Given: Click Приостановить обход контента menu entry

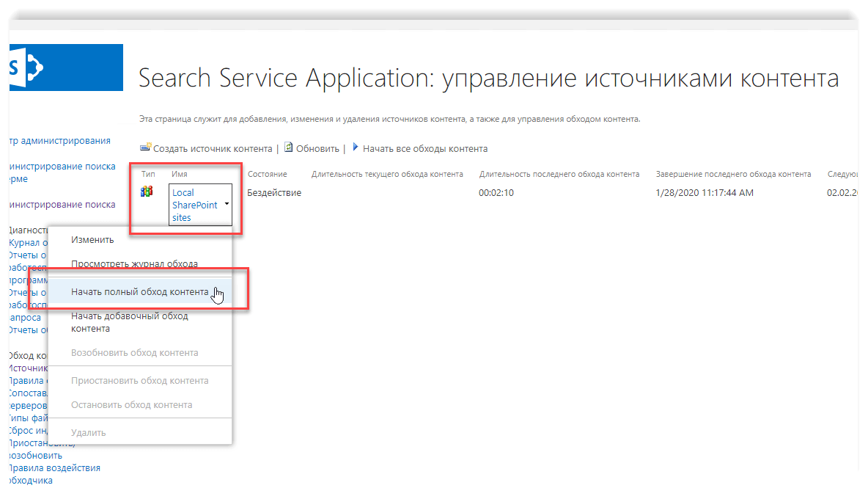Looking at the screenshot, I should [x=139, y=380].
